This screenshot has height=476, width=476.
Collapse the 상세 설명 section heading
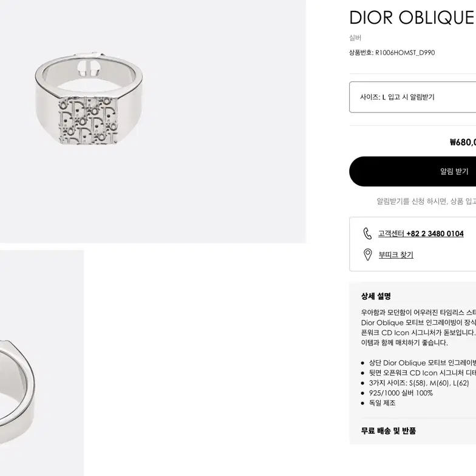(x=376, y=296)
